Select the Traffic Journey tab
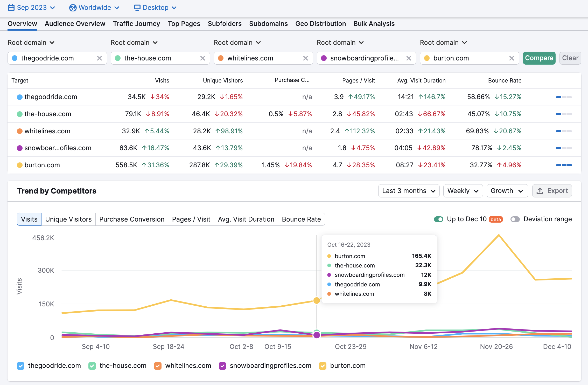This screenshot has width=588, height=385. [x=136, y=24]
